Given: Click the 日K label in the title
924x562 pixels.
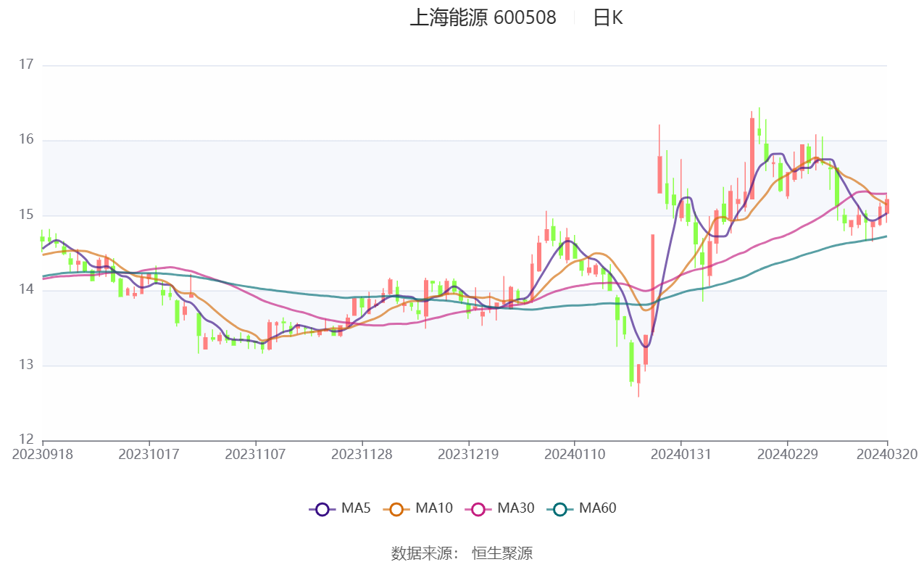Looking at the screenshot, I should pyautogui.click(x=608, y=18).
